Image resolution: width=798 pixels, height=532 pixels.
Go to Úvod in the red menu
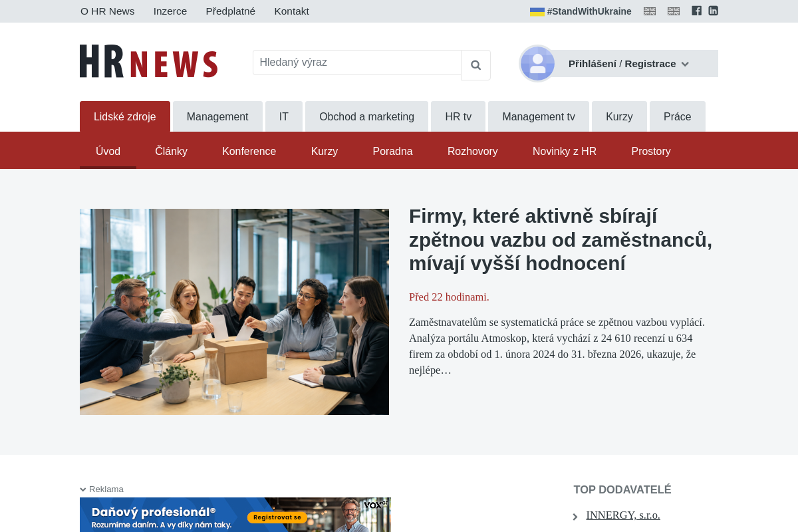[x=108, y=151]
